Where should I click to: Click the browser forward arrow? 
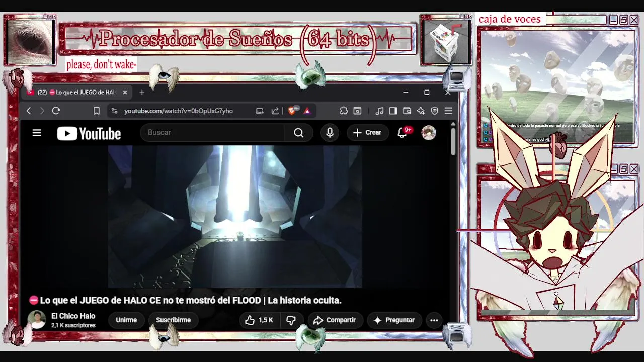click(x=42, y=111)
